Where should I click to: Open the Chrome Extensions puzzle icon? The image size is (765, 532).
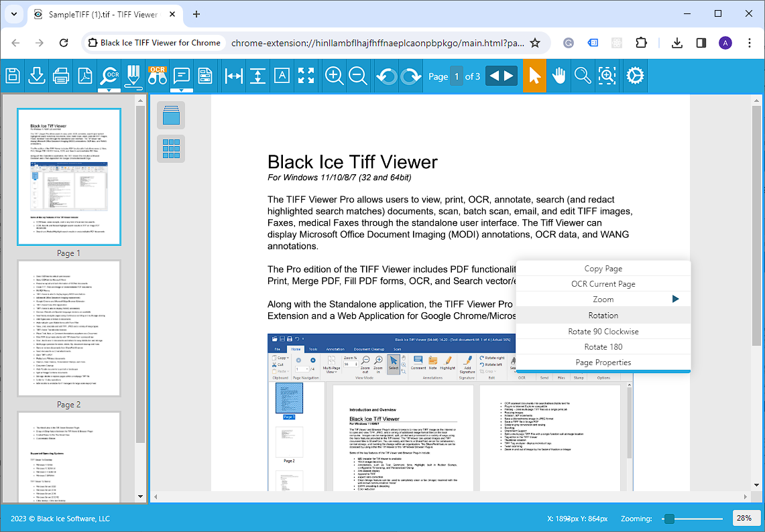641,43
